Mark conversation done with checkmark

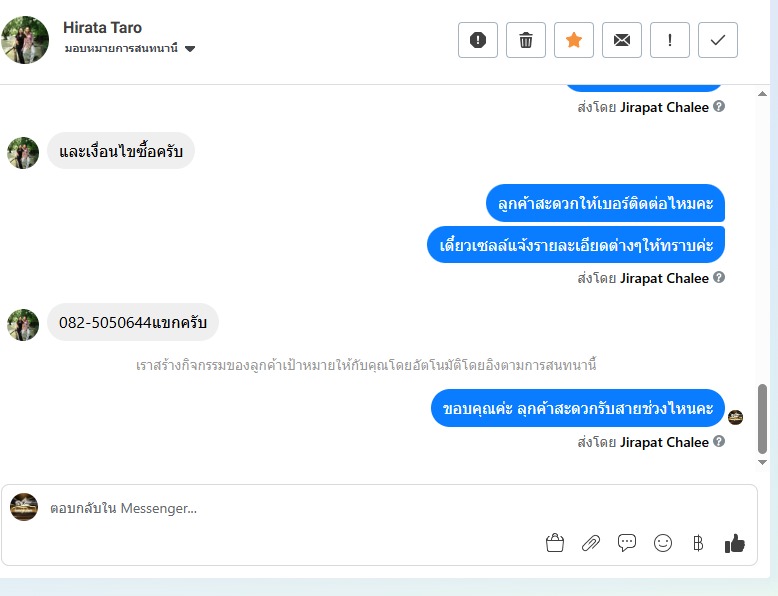tap(718, 40)
